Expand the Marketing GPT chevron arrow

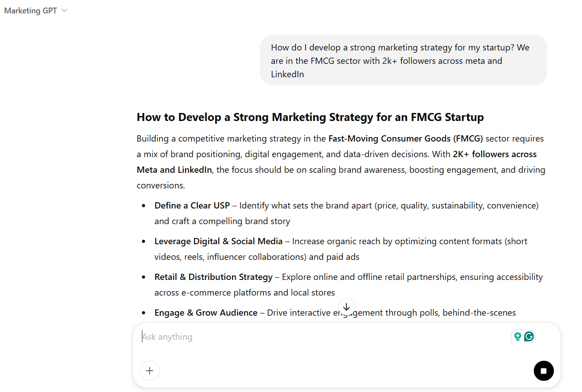click(64, 11)
